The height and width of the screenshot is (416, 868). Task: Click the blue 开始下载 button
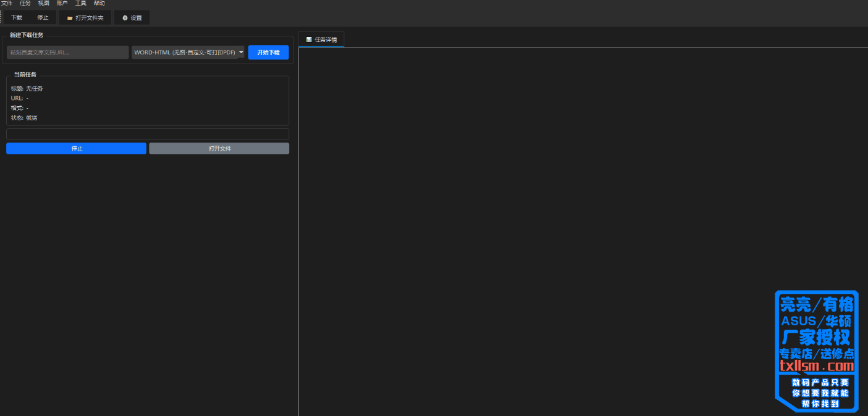click(x=268, y=52)
